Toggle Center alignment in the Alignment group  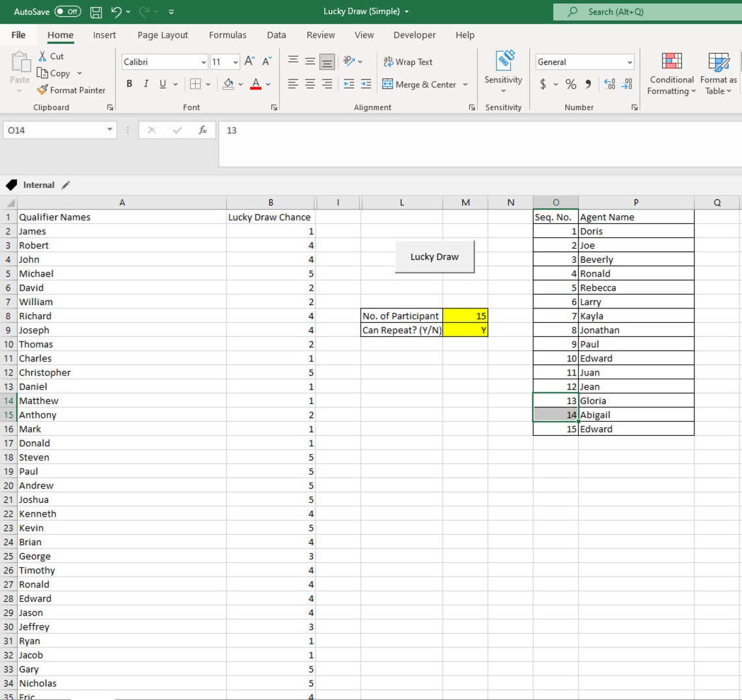(309, 84)
